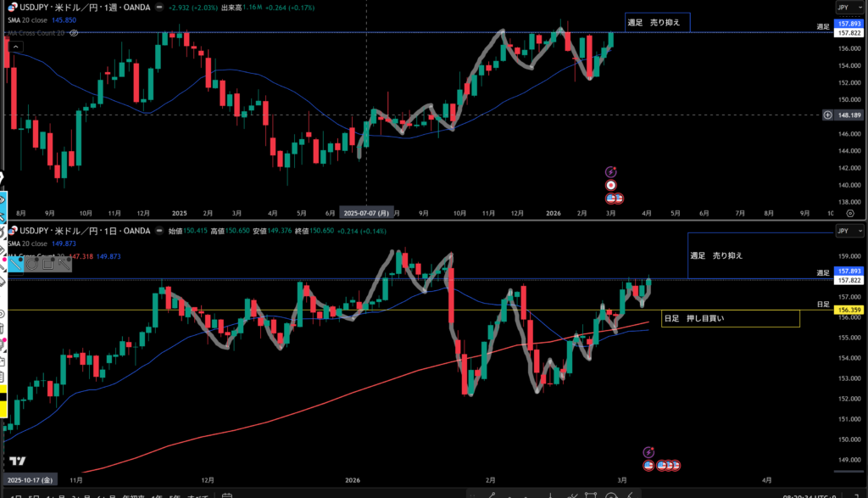Screen dimensions: 868x498
Task: Toggle visibility of MA Cross Count indicator
Action: pyautogui.click(x=75, y=33)
